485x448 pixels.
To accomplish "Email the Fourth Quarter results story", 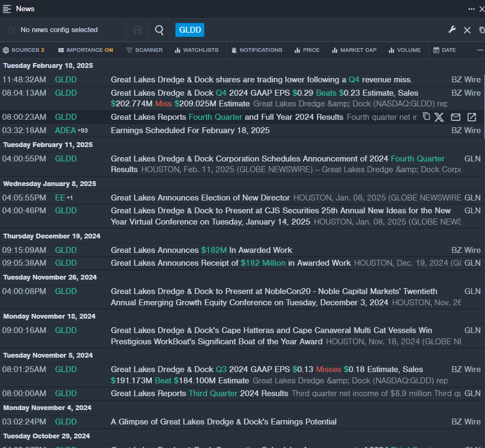I will tap(456, 117).
